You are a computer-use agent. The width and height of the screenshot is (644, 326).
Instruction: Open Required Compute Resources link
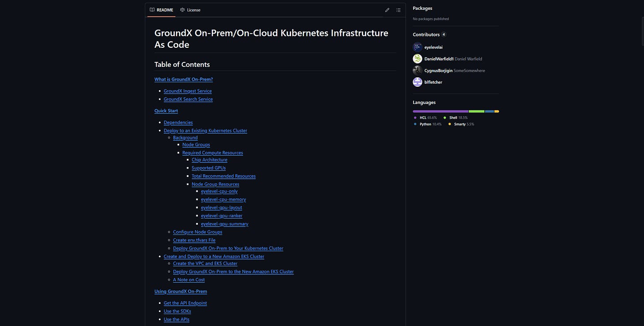(213, 153)
